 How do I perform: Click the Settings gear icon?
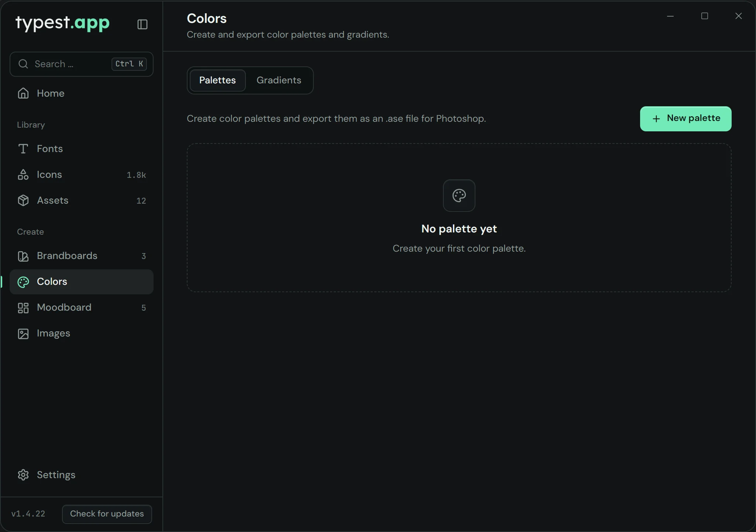click(23, 475)
